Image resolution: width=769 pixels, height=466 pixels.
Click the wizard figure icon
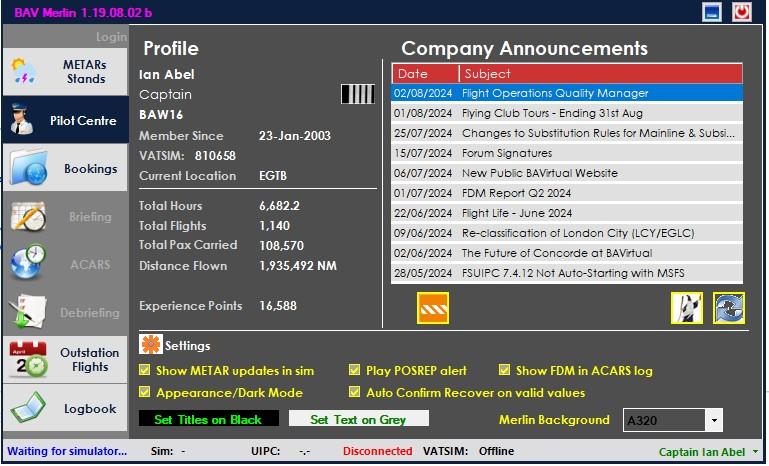(687, 308)
